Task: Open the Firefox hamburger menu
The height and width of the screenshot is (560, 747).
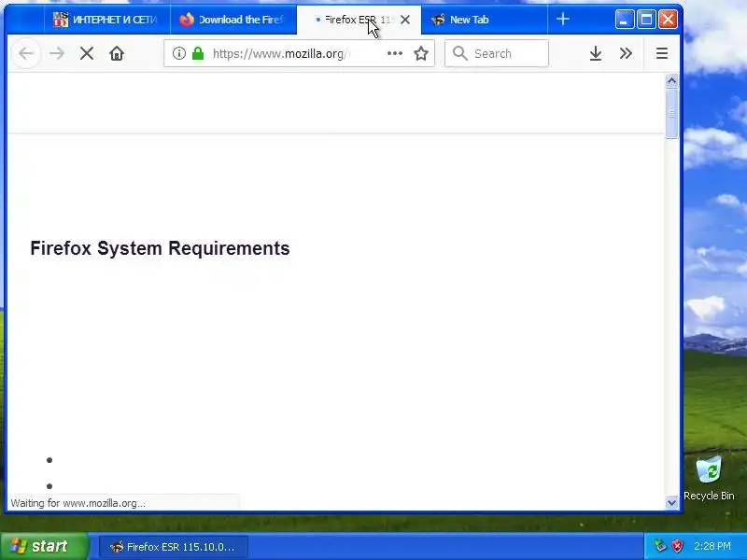Action: (662, 53)
